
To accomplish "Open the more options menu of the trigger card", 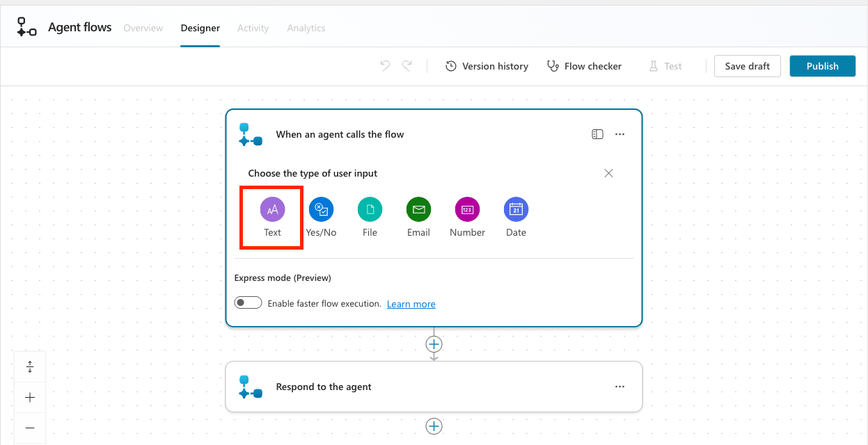I will click(x=620, y=134).
